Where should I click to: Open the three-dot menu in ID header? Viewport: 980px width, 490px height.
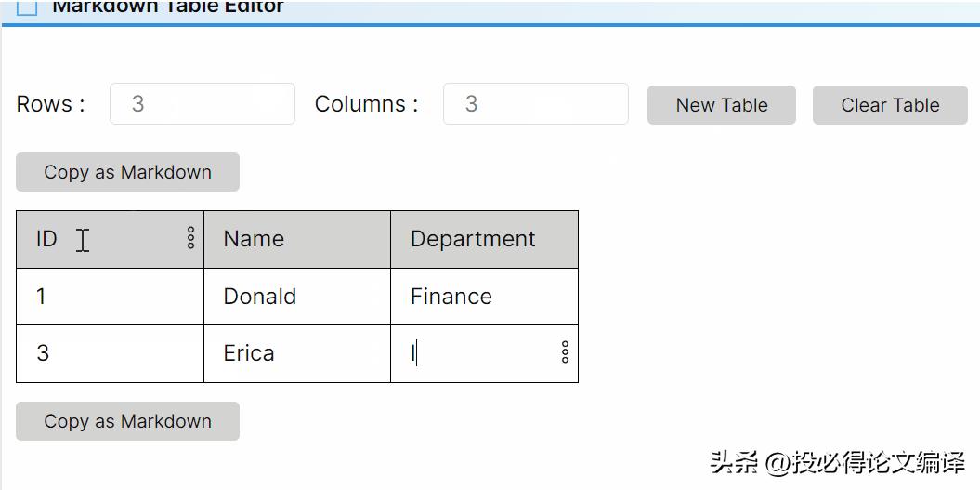pos(190,238)
